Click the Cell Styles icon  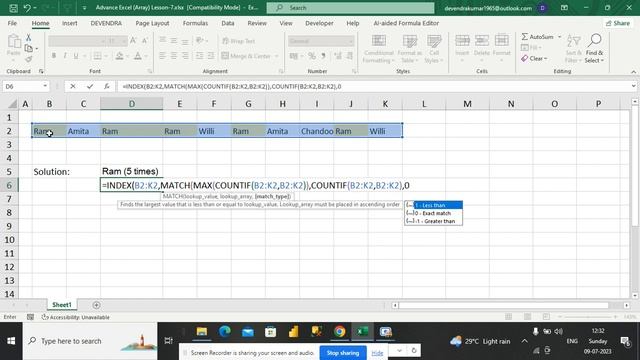pos(434,41)
